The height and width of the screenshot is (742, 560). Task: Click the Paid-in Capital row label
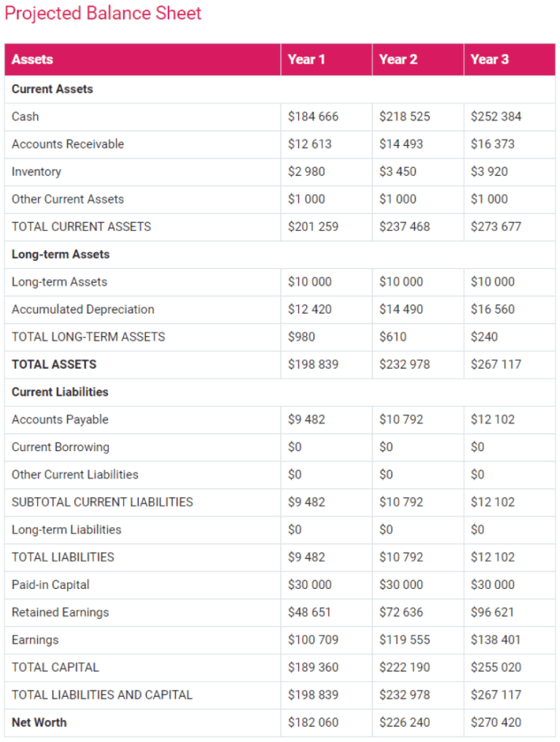tap(51, 585)
